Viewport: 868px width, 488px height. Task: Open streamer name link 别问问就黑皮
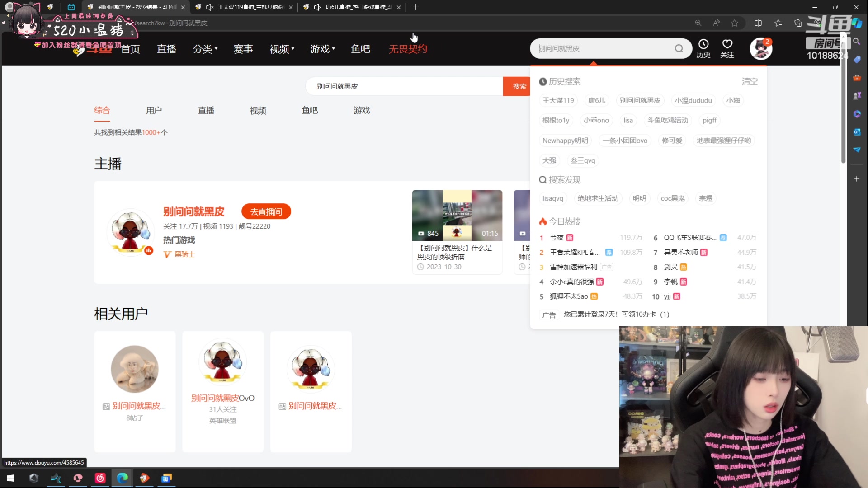click(x=193, y=211)
